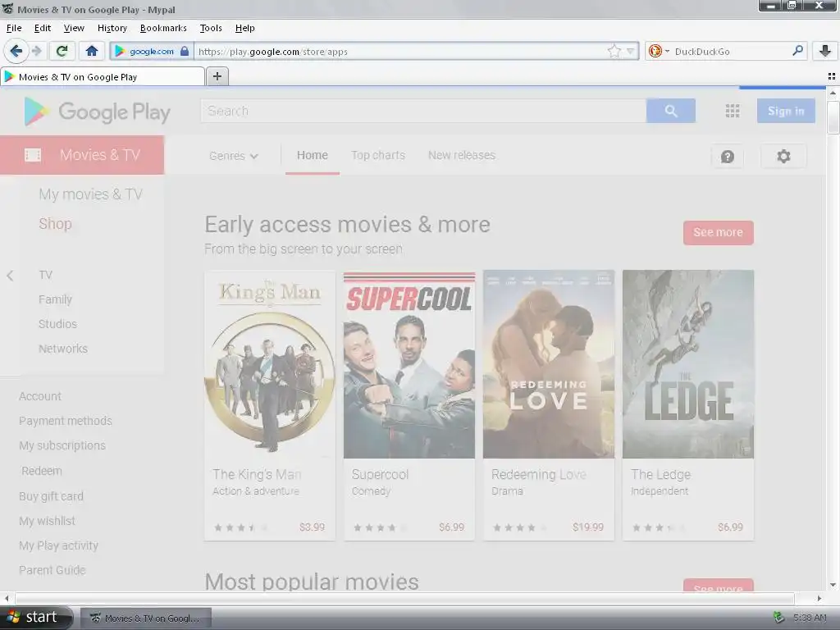This screenshot has height=630, width=840.
Task: Expand the Genres dropdown
Action: 234,156
